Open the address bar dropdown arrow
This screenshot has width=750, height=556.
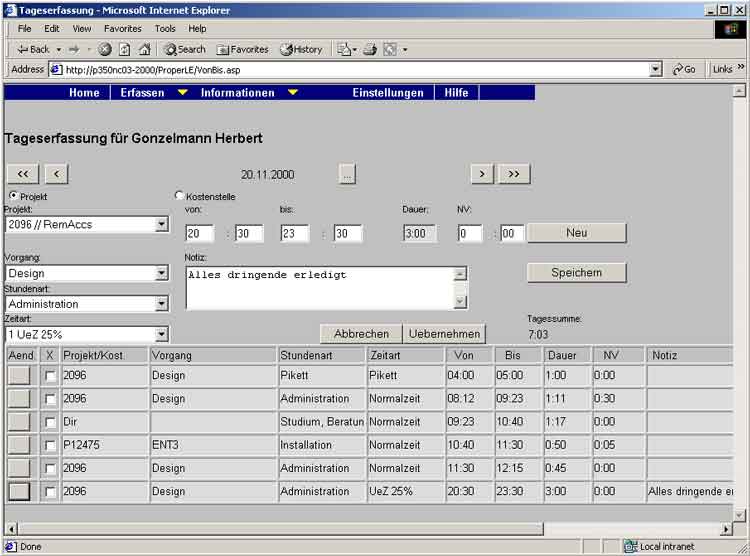coord(656,70)
